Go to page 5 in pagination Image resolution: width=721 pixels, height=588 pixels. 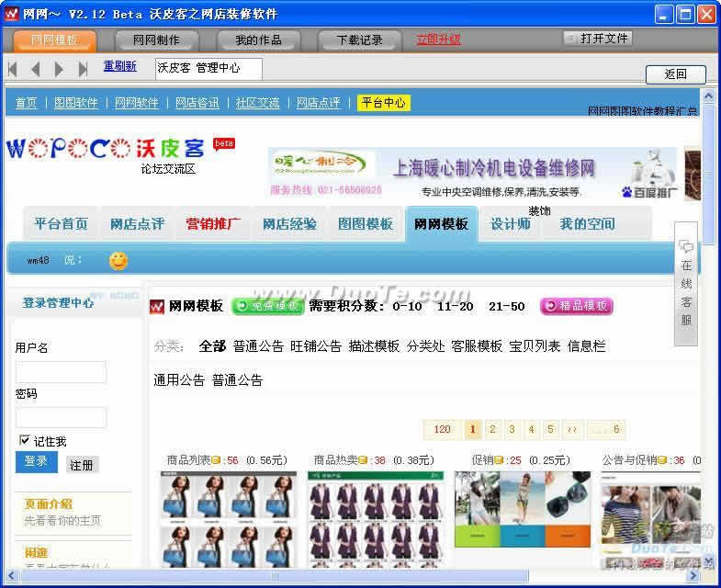(550, 429)
